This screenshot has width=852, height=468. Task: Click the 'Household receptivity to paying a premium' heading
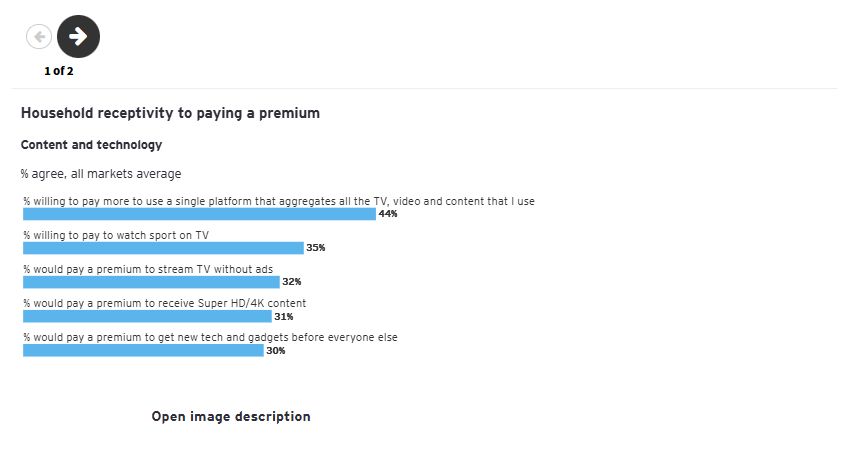(170, 113)
